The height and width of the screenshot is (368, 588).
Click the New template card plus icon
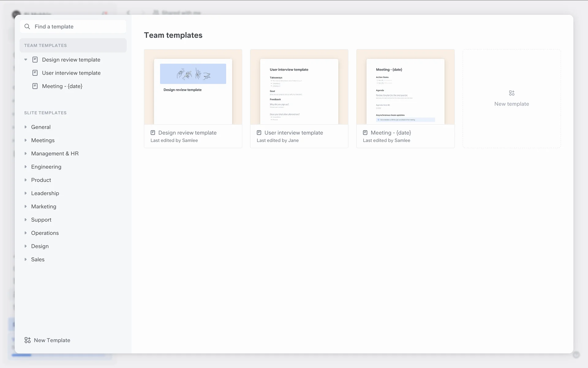click(x=511, y=93)
